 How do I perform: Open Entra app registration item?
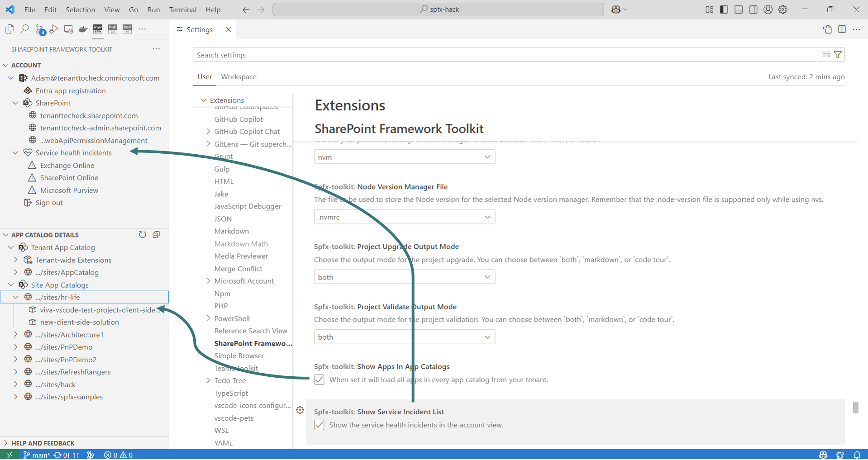pyautogui.click(x=71, y=90)
